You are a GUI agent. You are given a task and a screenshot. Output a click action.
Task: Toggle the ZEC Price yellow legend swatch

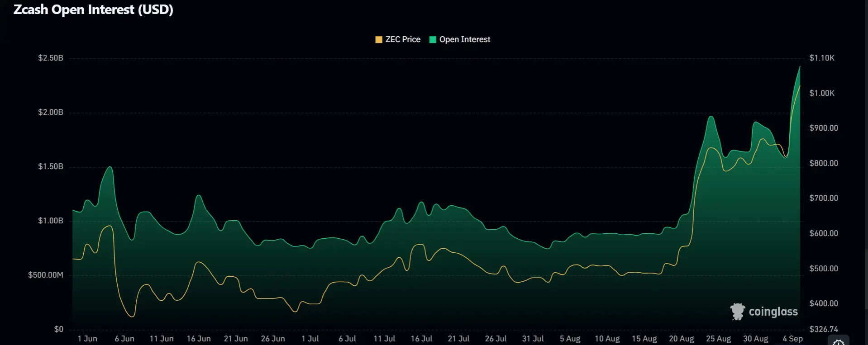379,40
